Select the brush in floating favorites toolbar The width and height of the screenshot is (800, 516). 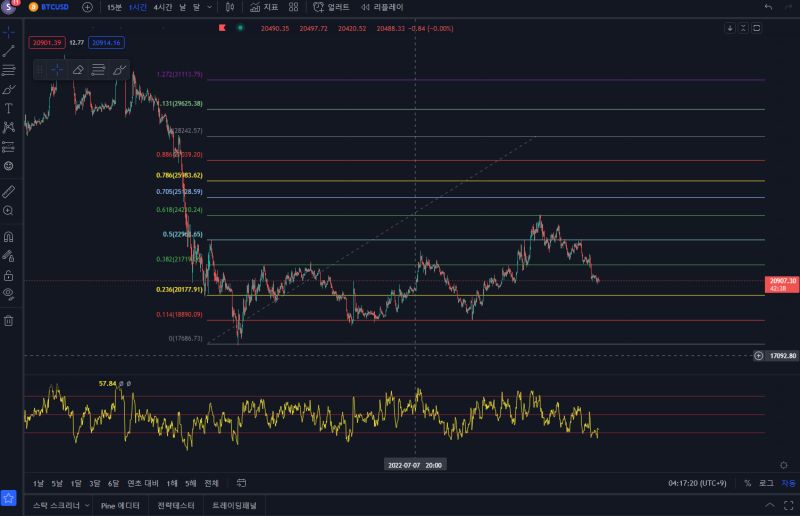click(x=119, y=69)
